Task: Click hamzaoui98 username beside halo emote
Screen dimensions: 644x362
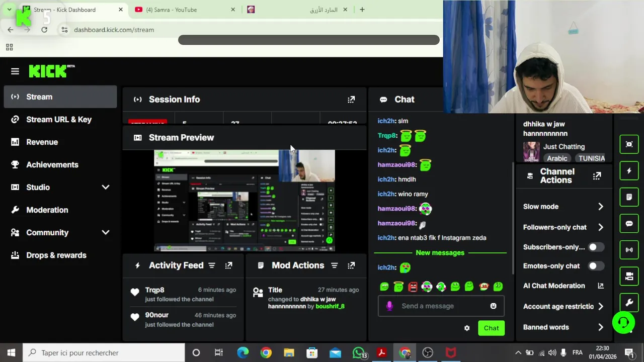Action: click(x=396, y=165)
